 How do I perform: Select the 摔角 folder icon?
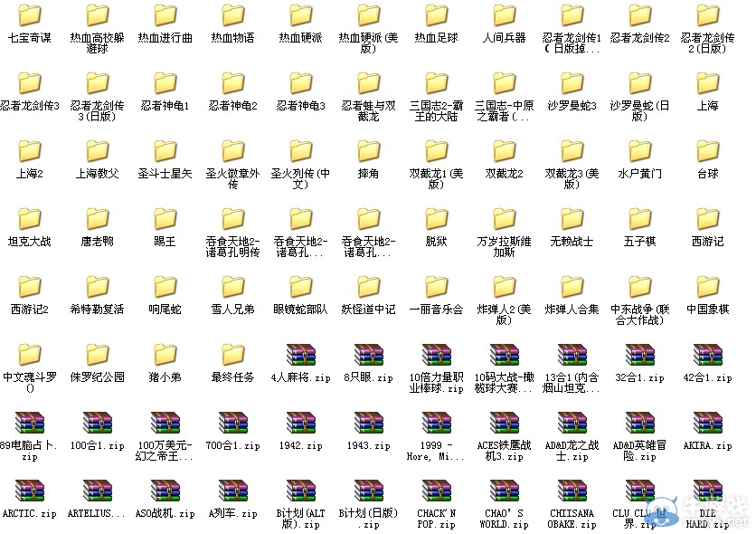click(x=368, y=151)
